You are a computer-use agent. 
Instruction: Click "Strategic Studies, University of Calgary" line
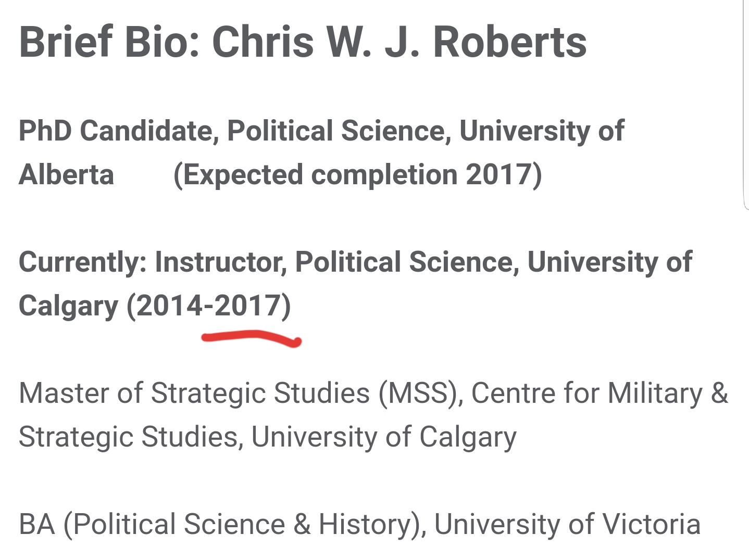coord(268,437)
